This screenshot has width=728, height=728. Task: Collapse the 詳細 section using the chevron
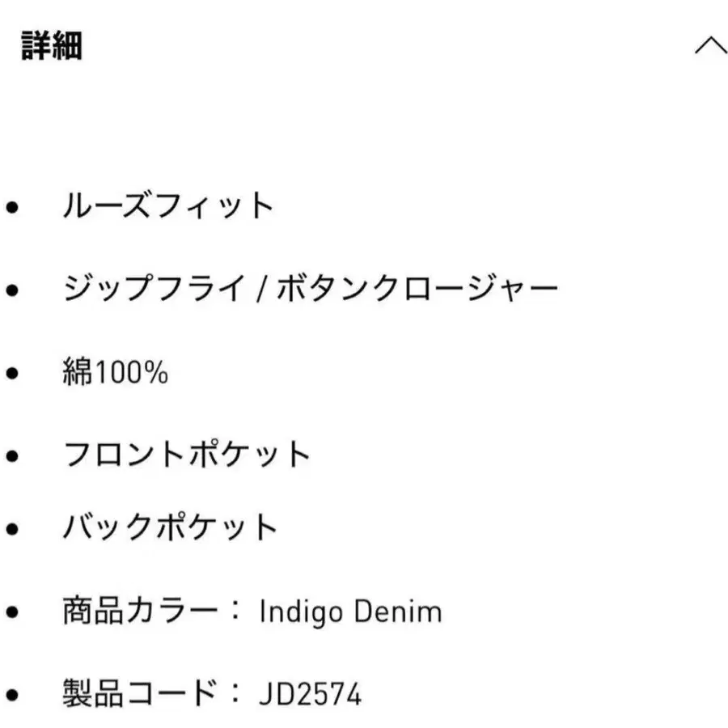pos(710,47)
